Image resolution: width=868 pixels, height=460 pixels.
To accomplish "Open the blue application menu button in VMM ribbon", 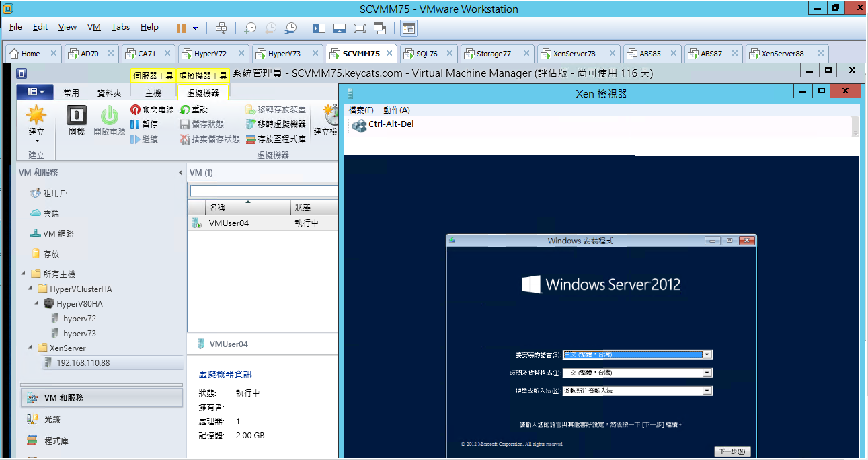I will click(x=36, y=92).
